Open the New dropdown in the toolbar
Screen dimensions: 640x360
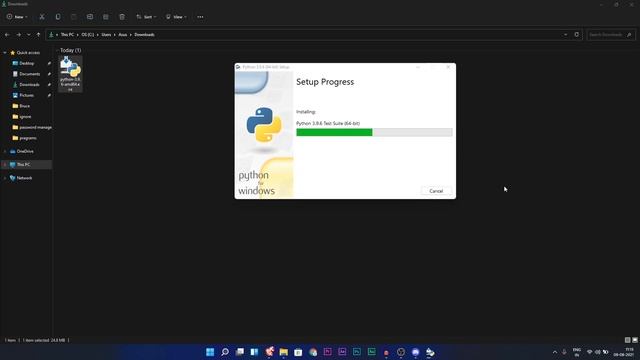(x=17, y=17)
